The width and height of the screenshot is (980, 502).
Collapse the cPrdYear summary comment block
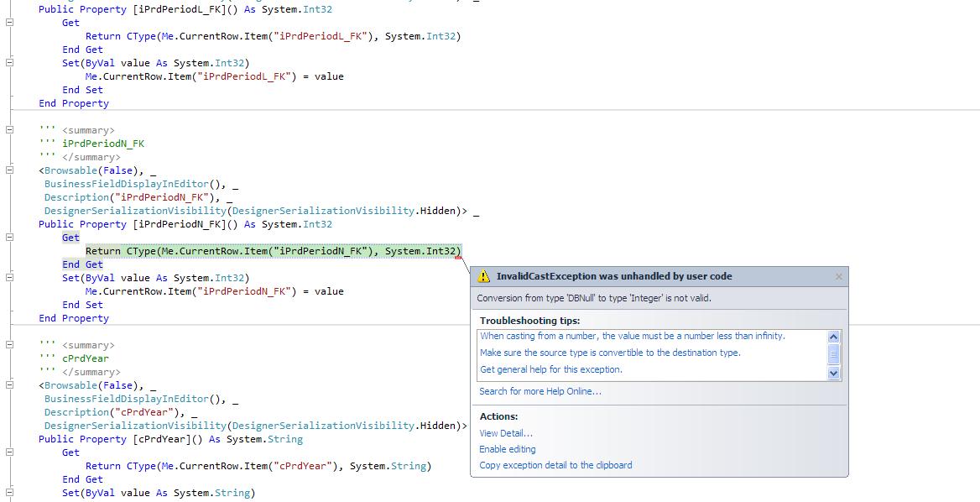10,345
